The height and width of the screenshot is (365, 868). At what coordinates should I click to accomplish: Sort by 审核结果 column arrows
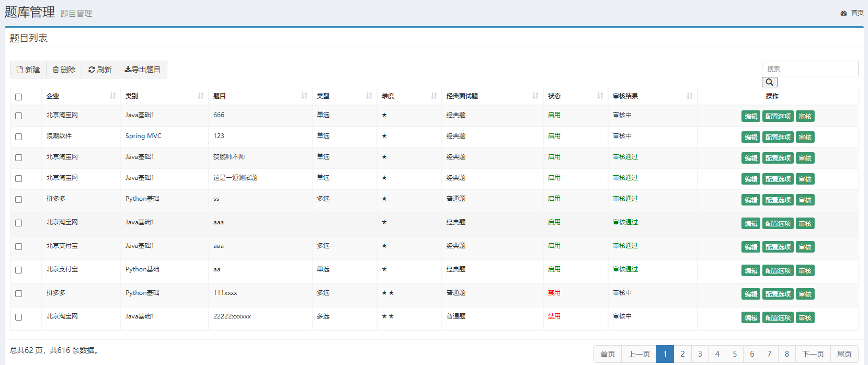690,96
